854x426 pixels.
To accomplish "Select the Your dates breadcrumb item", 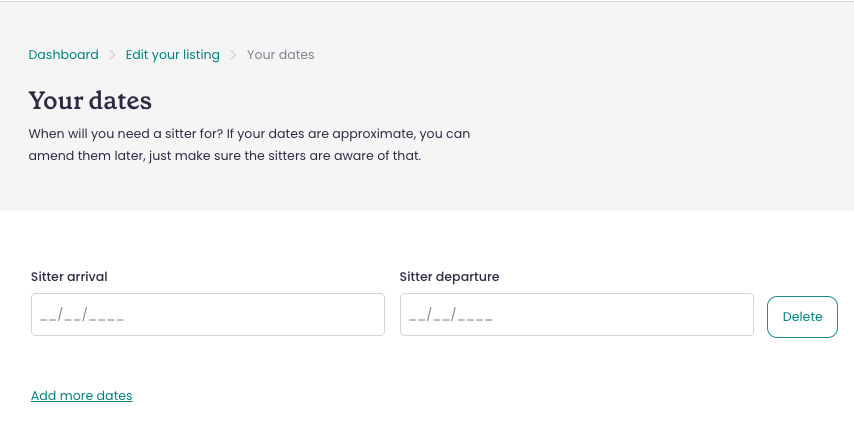I will click(280, 55).
